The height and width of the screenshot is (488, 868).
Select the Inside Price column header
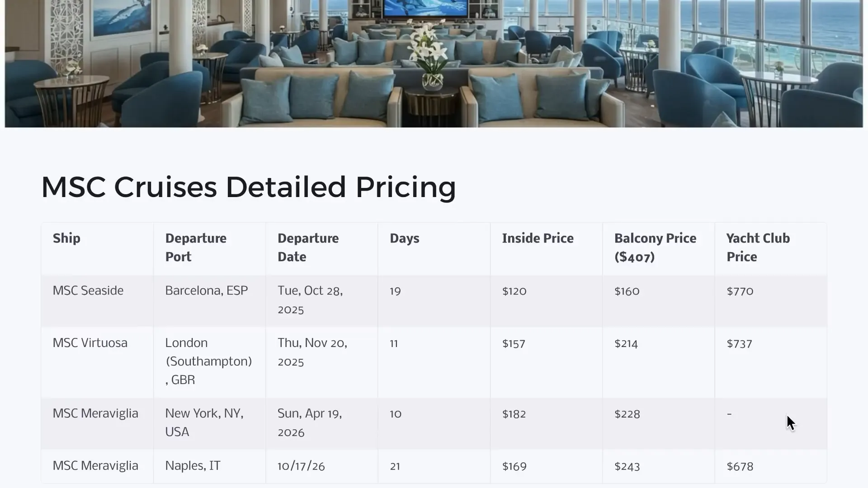coord(538,238)
